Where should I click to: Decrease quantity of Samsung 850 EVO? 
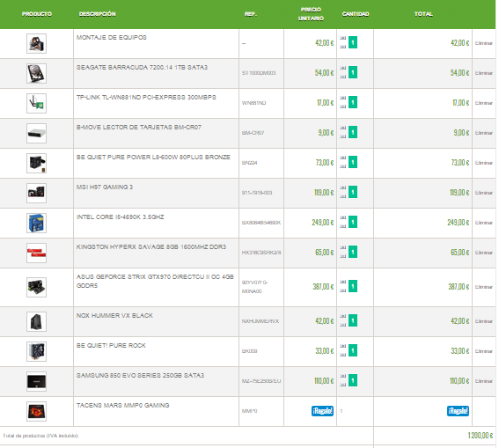click(342, 385)
